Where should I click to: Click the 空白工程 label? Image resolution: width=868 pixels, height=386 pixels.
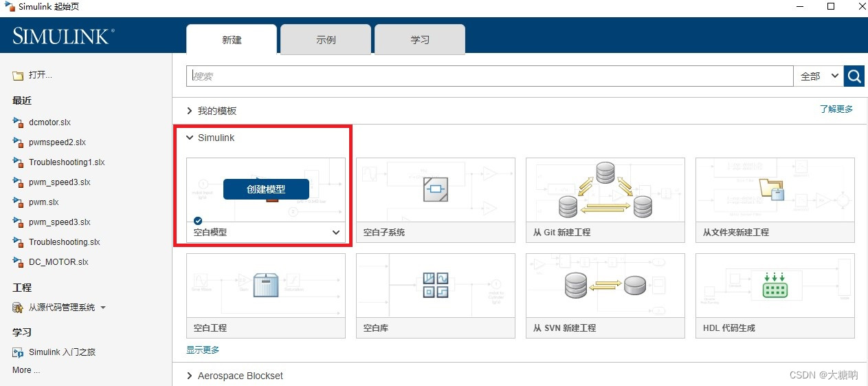[x=210, y=328]
